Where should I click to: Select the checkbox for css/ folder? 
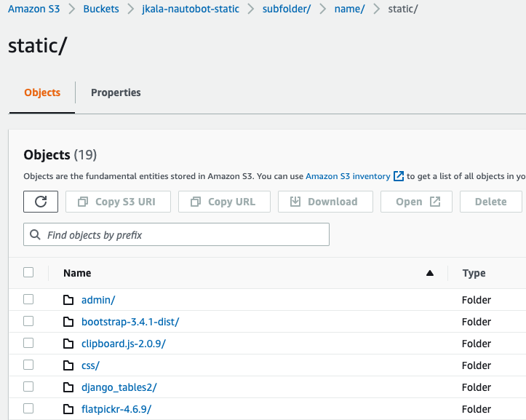(28, 365)
